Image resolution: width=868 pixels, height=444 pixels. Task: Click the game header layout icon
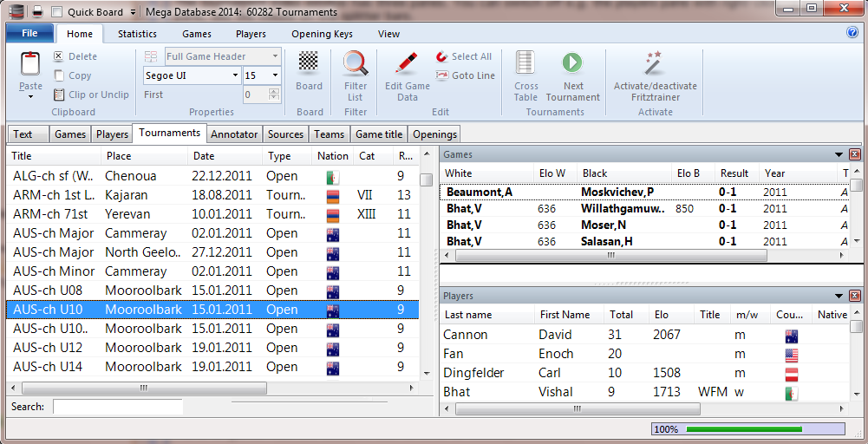click(x=151, y=55)
